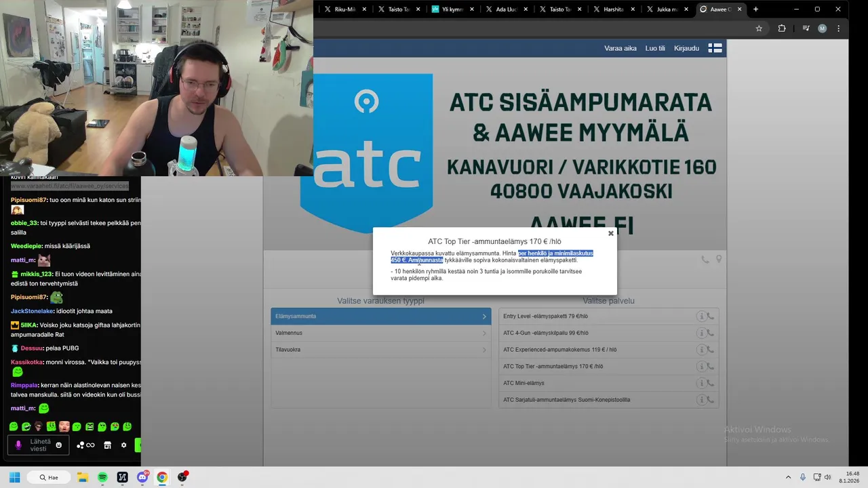Click the taskbar Hae search box

pyautogui.click(x=49, y=477)
